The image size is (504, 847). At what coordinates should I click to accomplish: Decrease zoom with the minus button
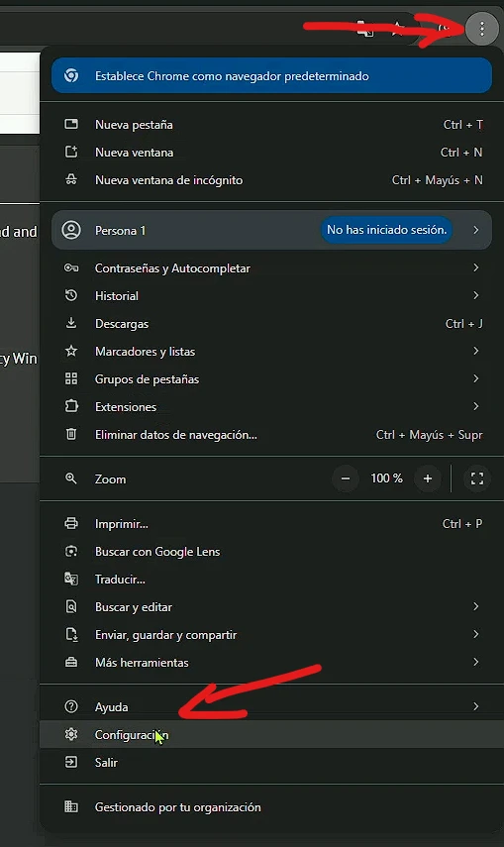[346, 478]
